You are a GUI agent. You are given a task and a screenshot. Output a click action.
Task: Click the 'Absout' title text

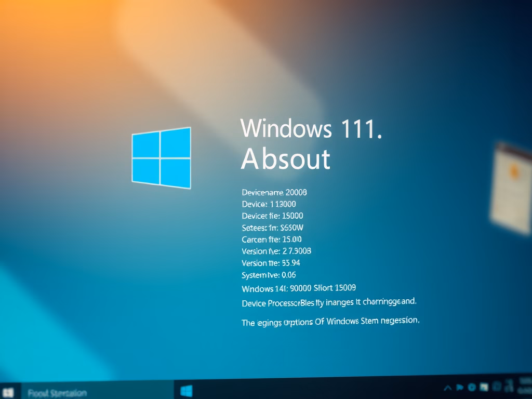click(x=285, y=159)
